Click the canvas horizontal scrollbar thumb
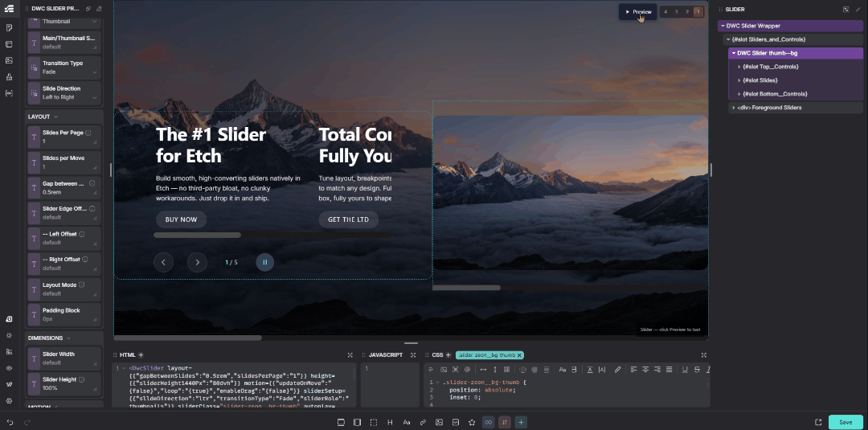 (187, 338)
